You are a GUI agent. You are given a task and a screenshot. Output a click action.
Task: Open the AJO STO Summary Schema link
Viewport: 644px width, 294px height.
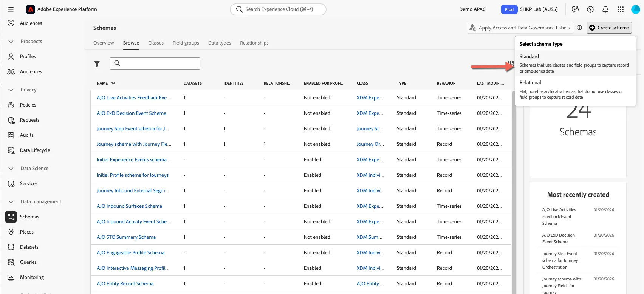126,237
